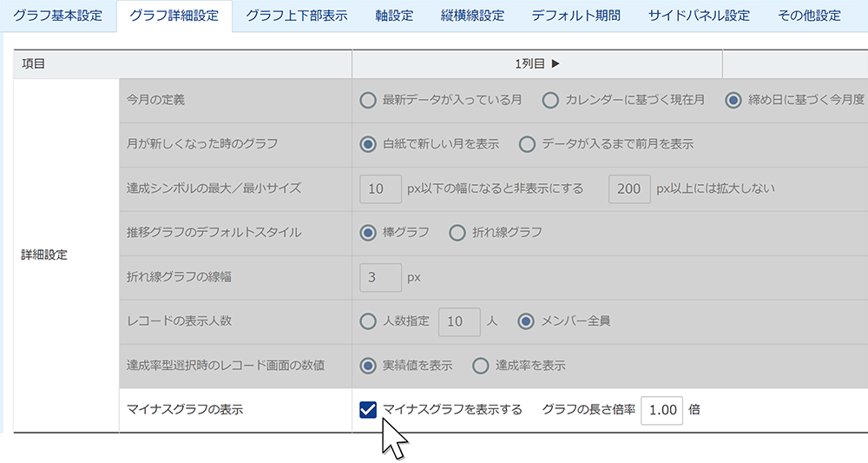868x463 pixels.
Task: Open サイドパネル設定 tab
Action: 699,16
